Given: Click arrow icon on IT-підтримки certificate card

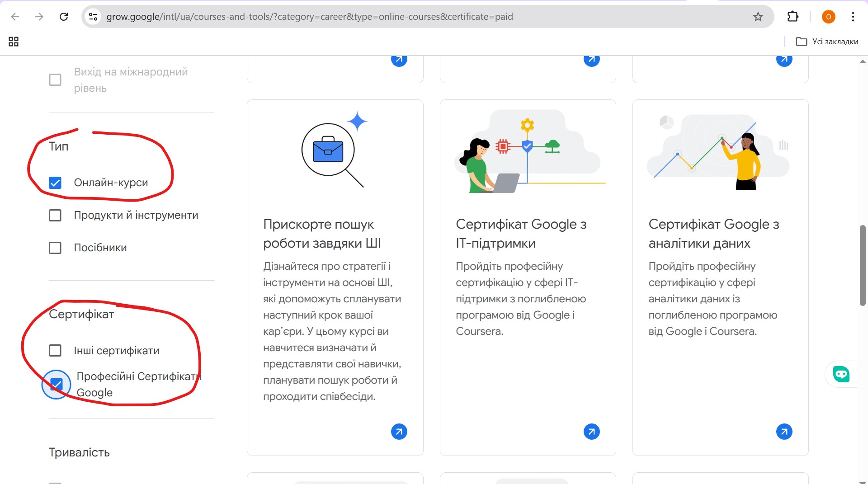Looking at the screenshot, I should point(592,432).
